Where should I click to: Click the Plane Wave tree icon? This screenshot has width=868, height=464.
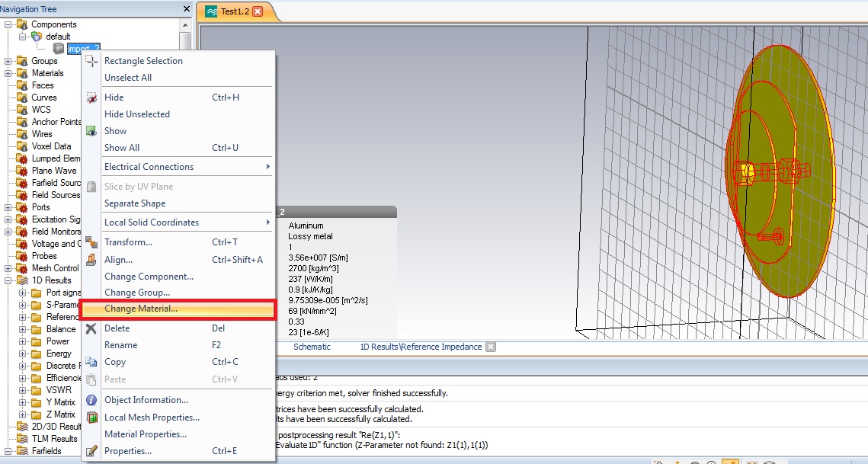tap(22, 171)
